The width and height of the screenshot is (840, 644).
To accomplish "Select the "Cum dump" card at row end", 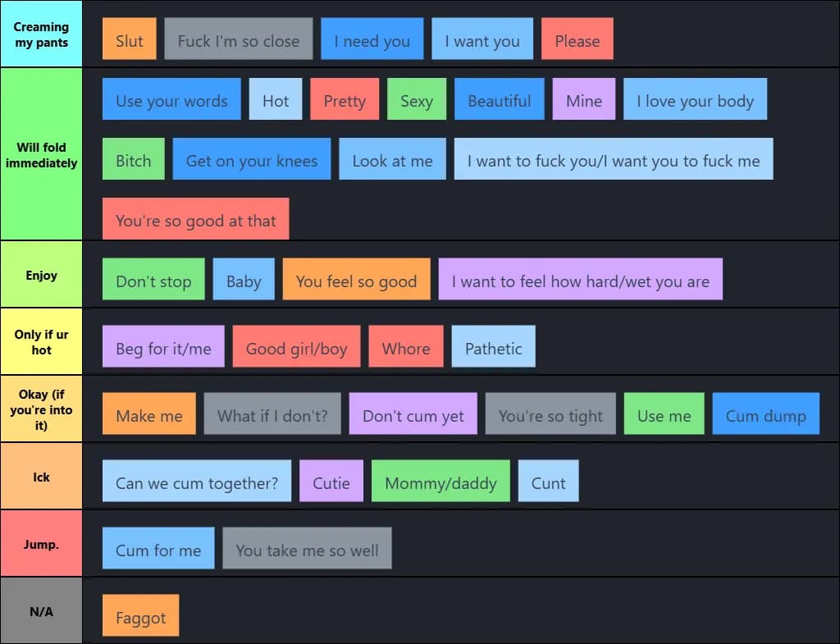I will coord(765,413).
